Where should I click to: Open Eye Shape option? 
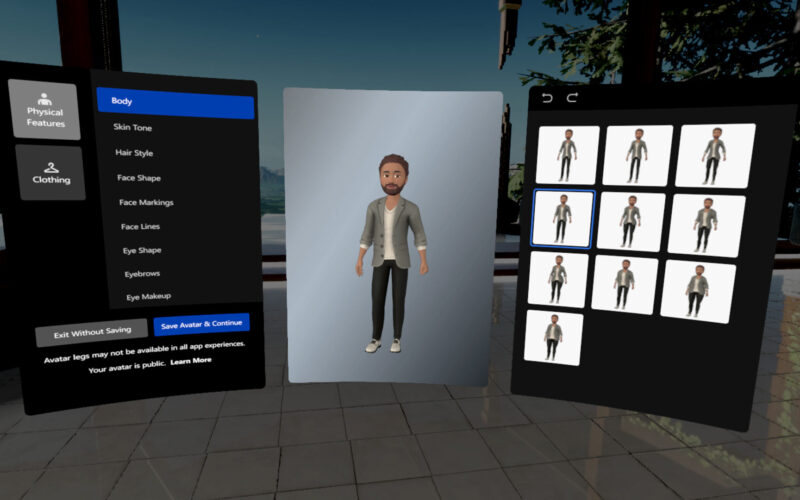coord(142,250)
